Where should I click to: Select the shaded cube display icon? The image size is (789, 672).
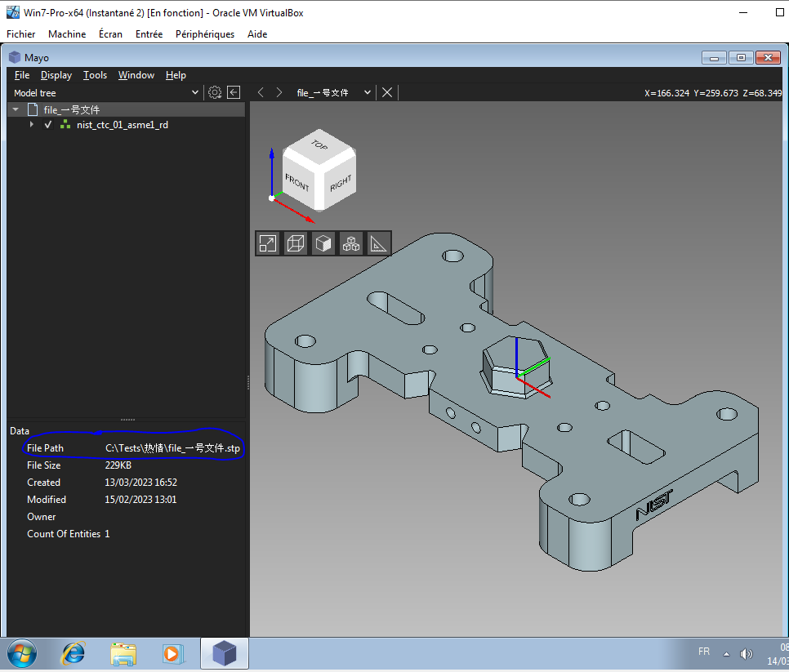point(323,244)
